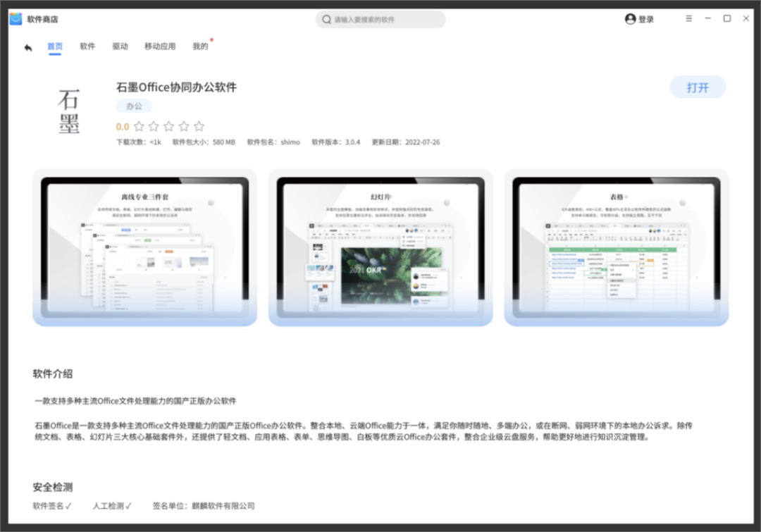This screenshot has width=761, height=532.
Task: Click the one-line summary under 软件介绍
Action: click(136, 401)
